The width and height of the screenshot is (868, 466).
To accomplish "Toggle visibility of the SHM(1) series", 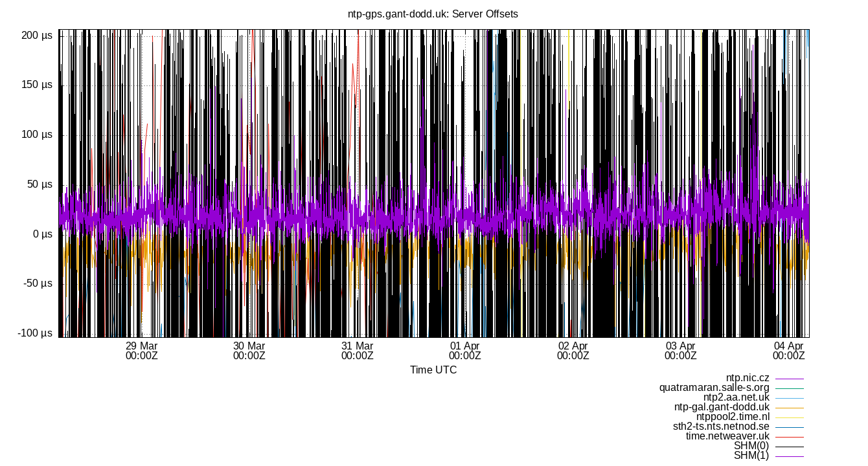I will click(790, 456).
